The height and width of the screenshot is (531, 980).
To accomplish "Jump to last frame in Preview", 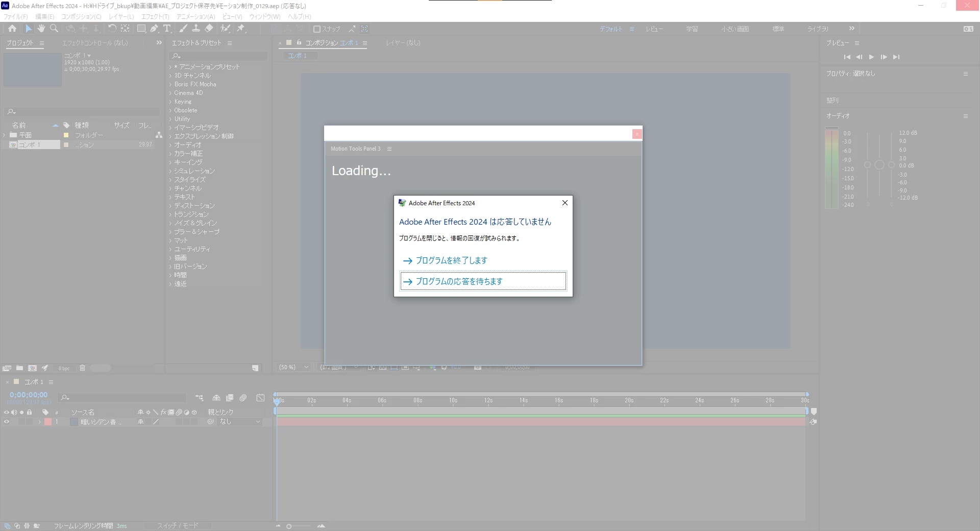I will [x=896, y=57].
